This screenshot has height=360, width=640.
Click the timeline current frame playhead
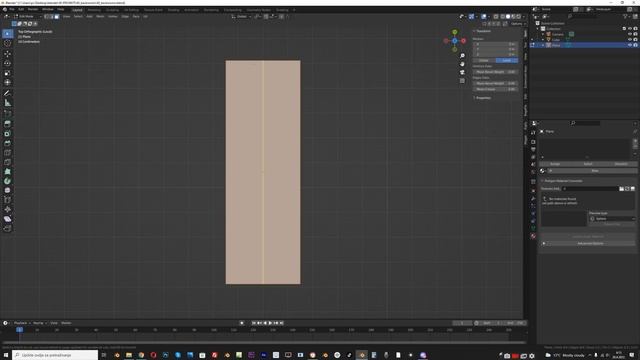click(20, 329)
